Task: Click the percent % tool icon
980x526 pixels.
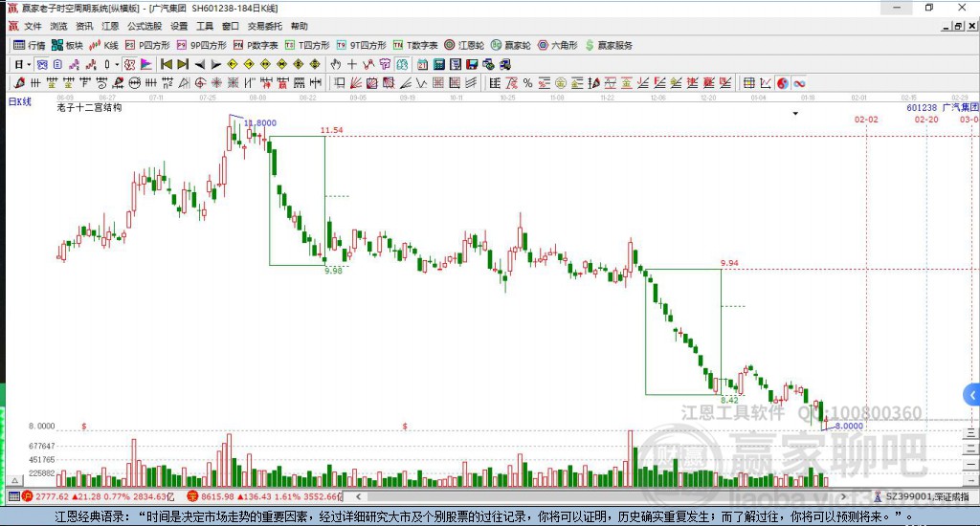Action: 527,83
